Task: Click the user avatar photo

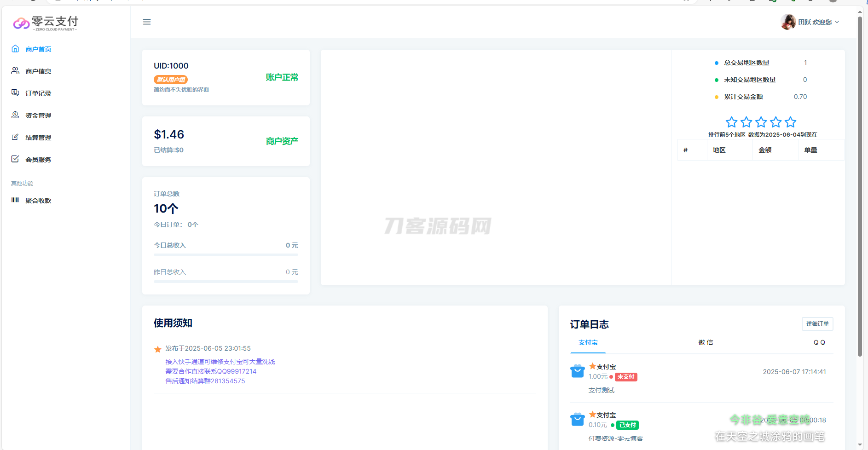Action: click(788, 22)
